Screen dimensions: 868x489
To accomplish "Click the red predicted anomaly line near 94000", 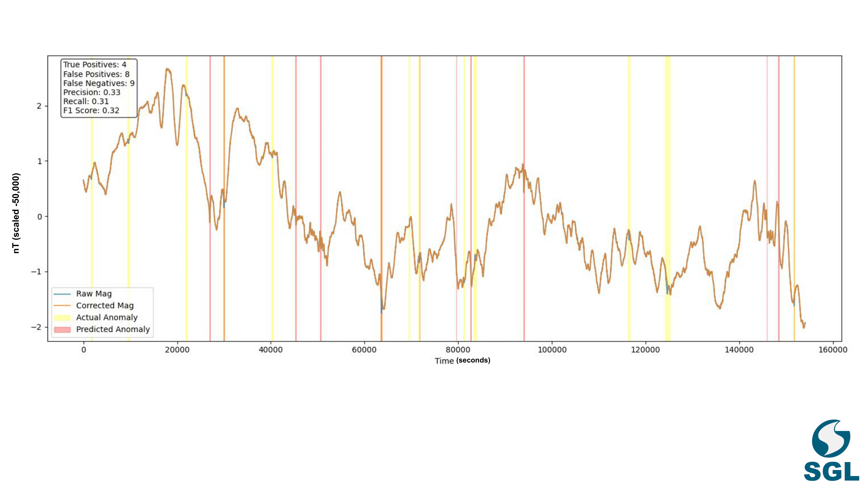I will click(x=524, y=198).
